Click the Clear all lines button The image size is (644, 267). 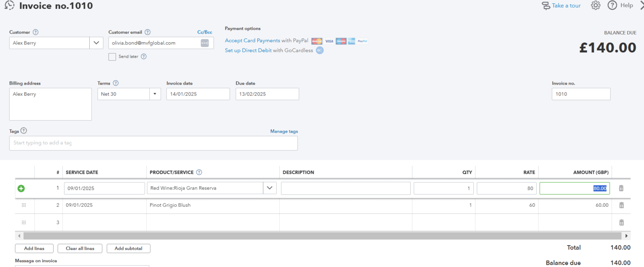point(80,248)
